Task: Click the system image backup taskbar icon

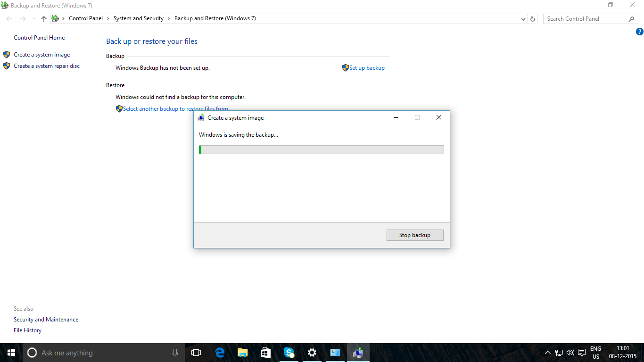Action: coord(358,353)
